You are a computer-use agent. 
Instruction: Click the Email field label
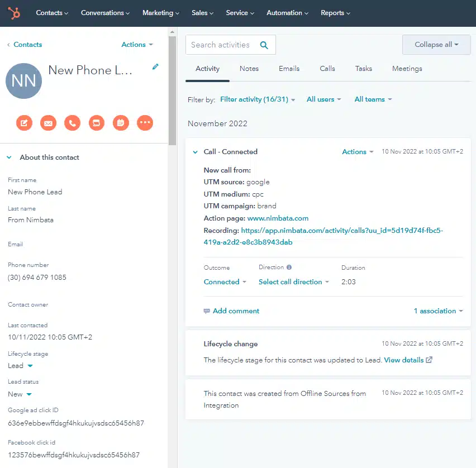[15, 244]
